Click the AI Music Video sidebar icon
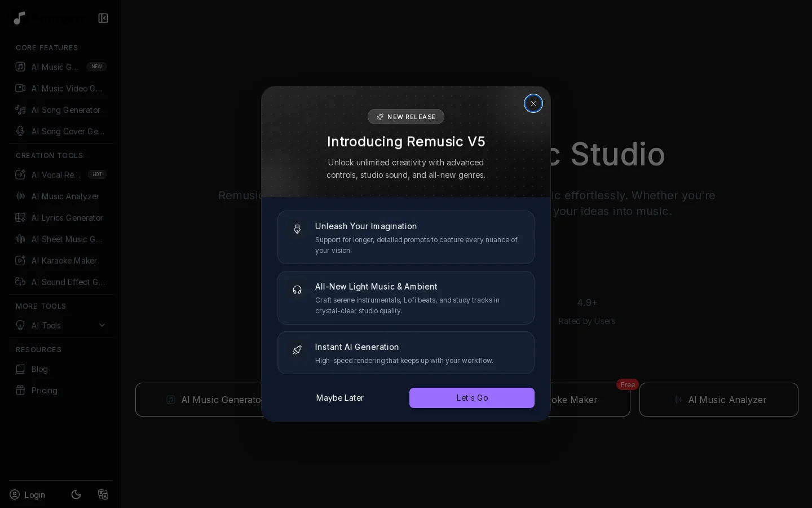 20,88
